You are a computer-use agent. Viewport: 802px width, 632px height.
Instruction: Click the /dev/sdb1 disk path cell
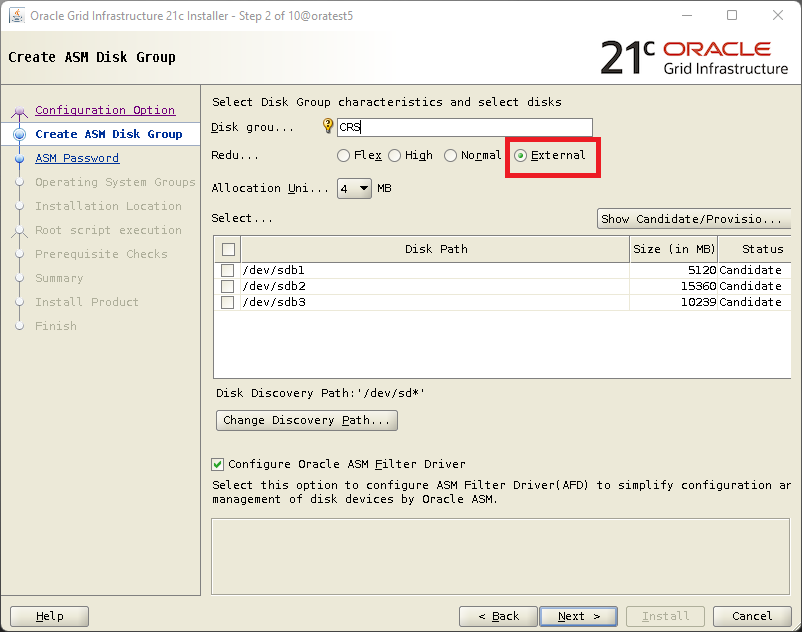pos(435,270)
